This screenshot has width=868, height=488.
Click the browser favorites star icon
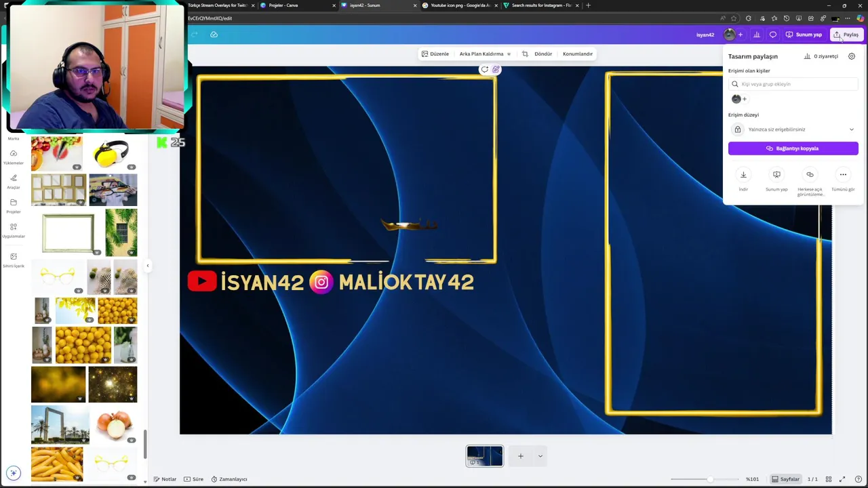pos(734,18)
